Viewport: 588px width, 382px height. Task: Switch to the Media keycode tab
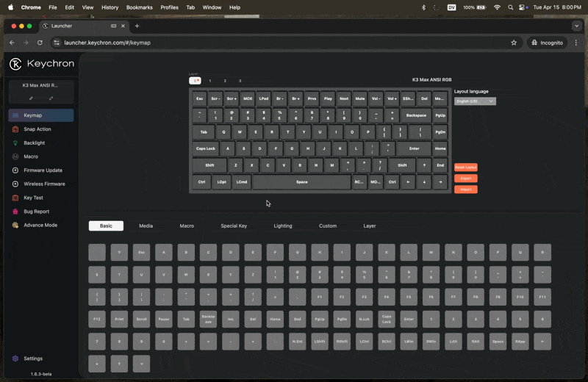[x=146, y=226]
